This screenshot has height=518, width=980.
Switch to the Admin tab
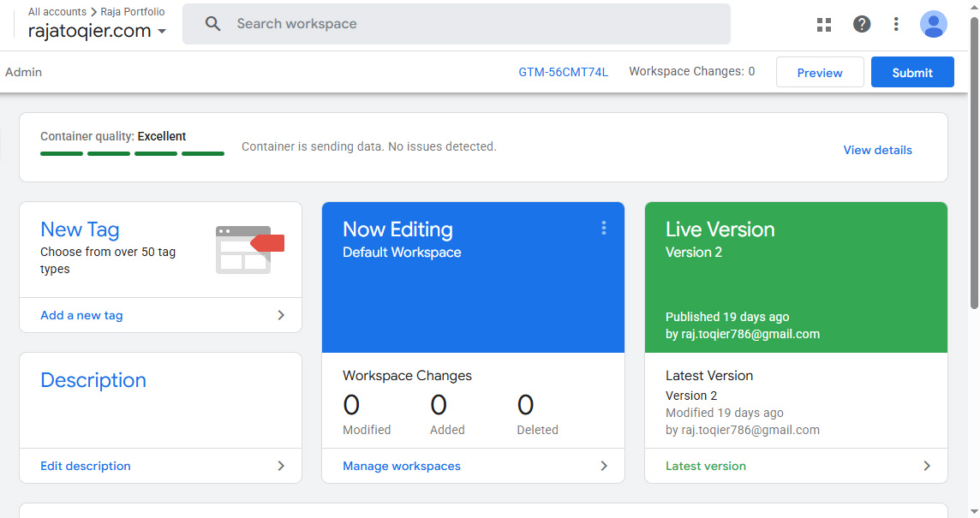click(23, 72)
